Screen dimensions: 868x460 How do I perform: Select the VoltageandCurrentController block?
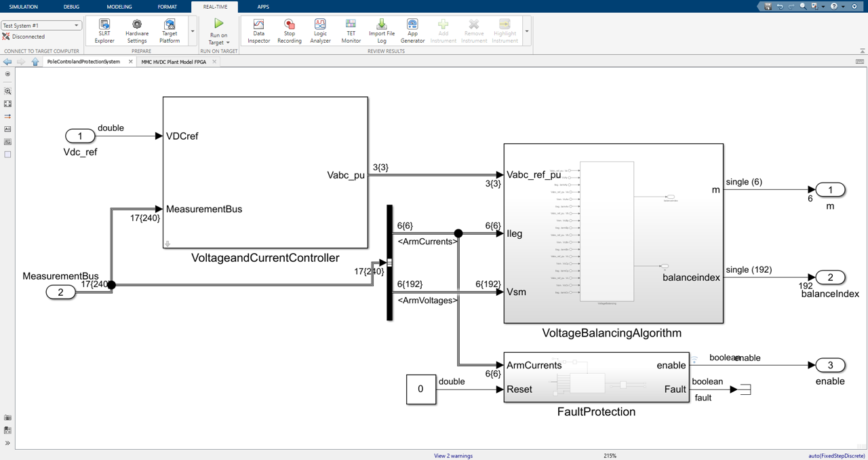(x=265, y=172)
